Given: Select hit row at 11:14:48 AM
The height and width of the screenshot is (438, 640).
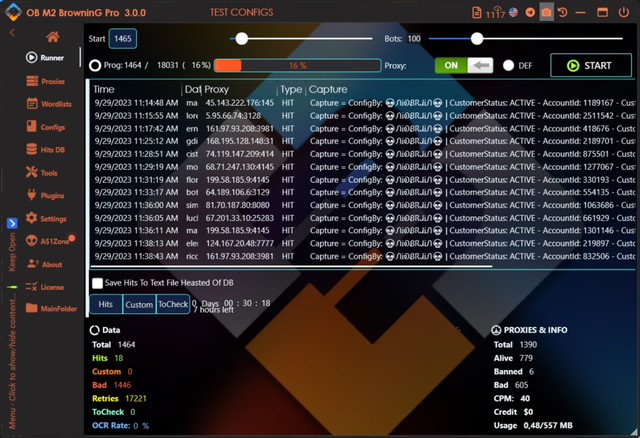Looking at the screenshot, I should 363,103.
